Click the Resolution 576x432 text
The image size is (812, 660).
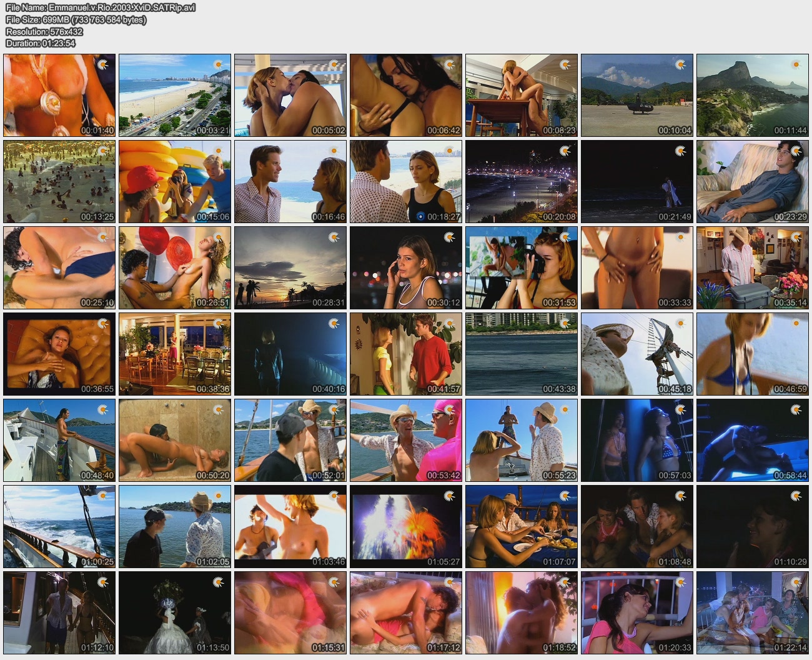[44, 31]
